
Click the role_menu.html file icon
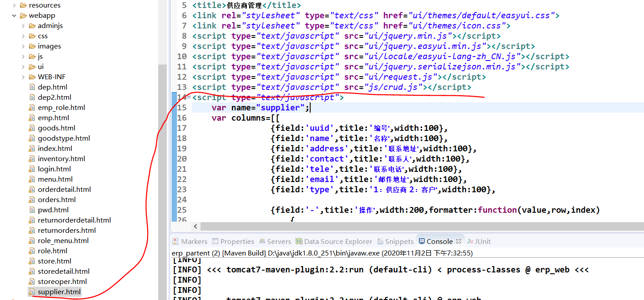click(x=32, y=241)
